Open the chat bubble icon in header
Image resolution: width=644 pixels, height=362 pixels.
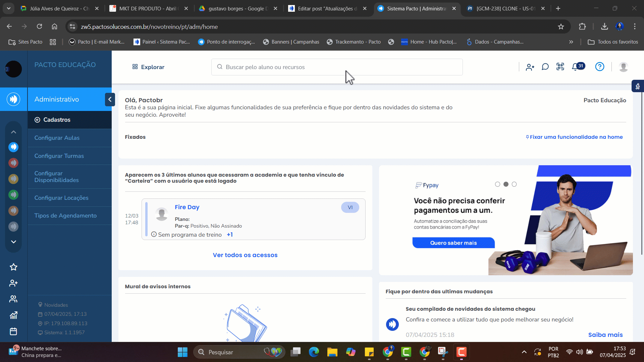pyautogui.click(x=545, y=67)
